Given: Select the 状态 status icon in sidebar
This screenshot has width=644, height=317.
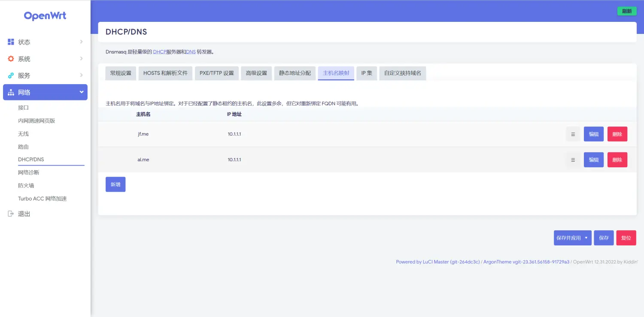Looking at the screenshot, I should point(11,42).
